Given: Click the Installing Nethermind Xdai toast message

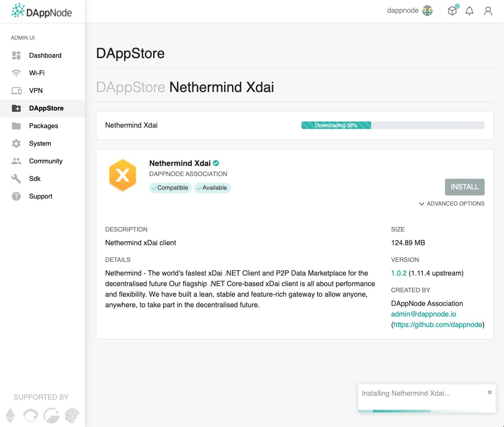Looking at the screenshot, I should (x=406, y=393).
